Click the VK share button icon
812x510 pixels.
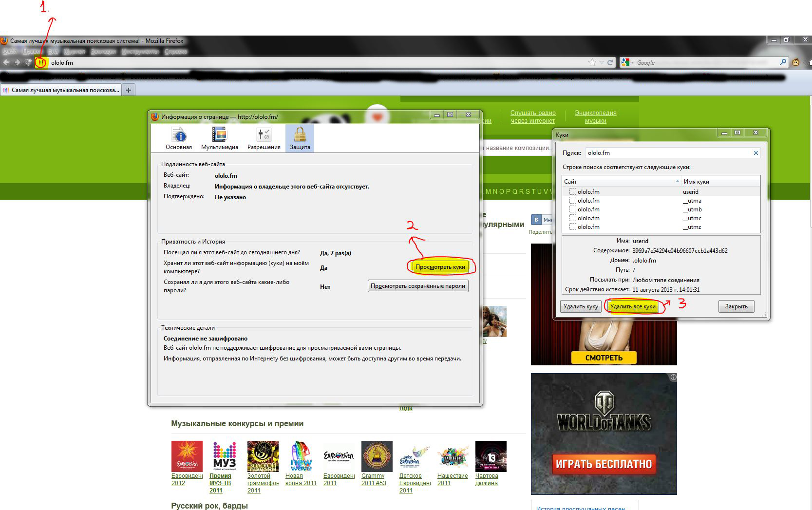(x=536, y=220)
